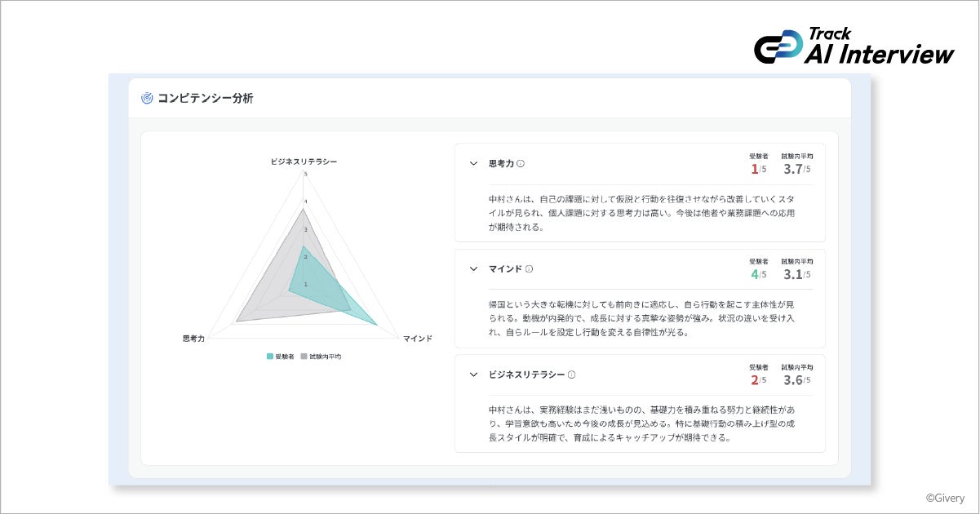980x514 pixels.
Task: Toggle 試験内平均 series in chart legend
Action: (x=321, y=357)
